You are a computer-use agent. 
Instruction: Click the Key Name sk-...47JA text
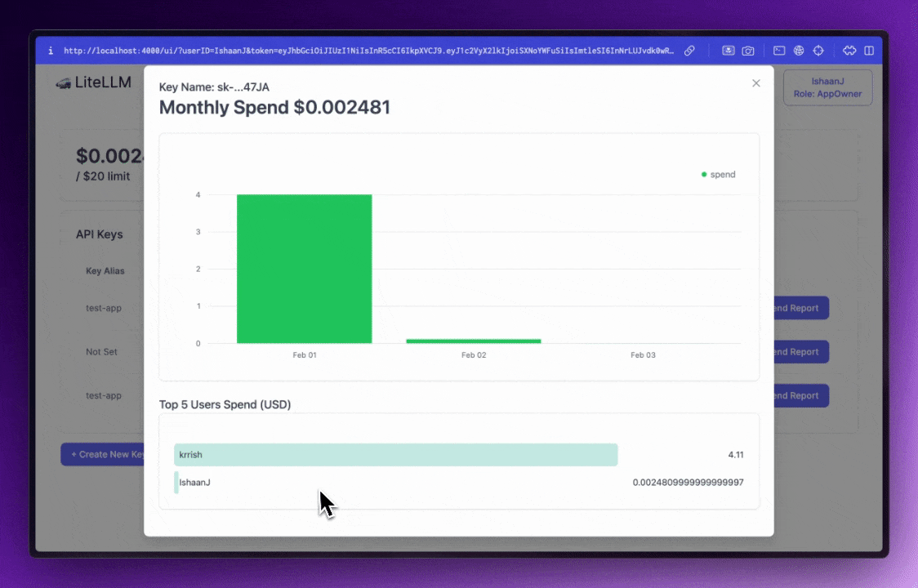(214, 87)
